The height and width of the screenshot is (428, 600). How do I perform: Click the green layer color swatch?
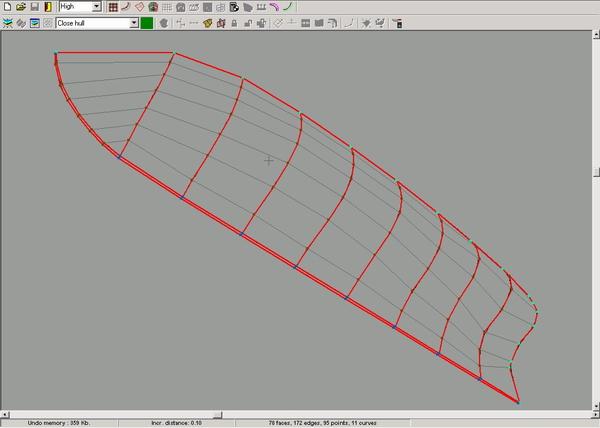click(x=147, y=23)
